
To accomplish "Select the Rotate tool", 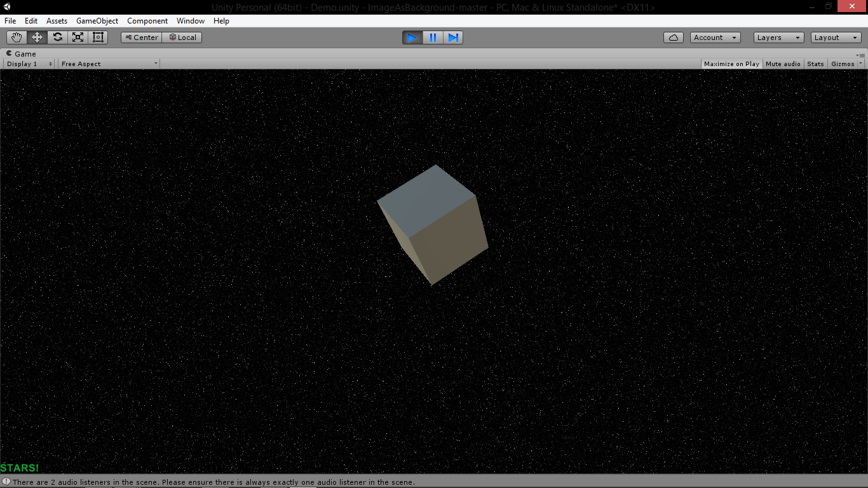I will [x=57, y=37].
